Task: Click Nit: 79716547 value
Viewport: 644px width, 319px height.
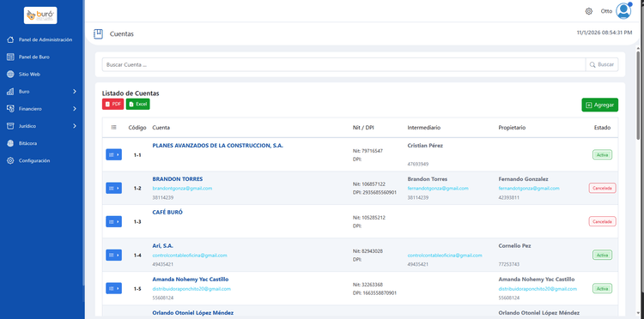Action: (368, 151)
